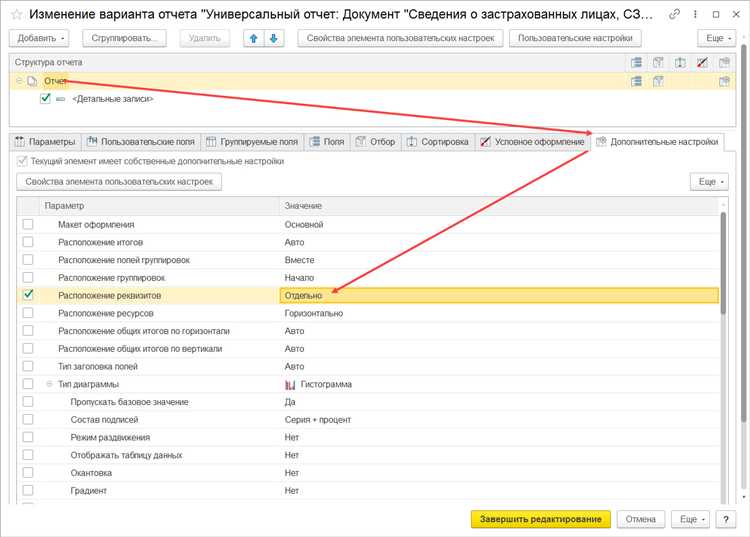Screen dimensions: 750x537
Task: Open the Условное оформление tab
Action: click(x=532, y=142)
